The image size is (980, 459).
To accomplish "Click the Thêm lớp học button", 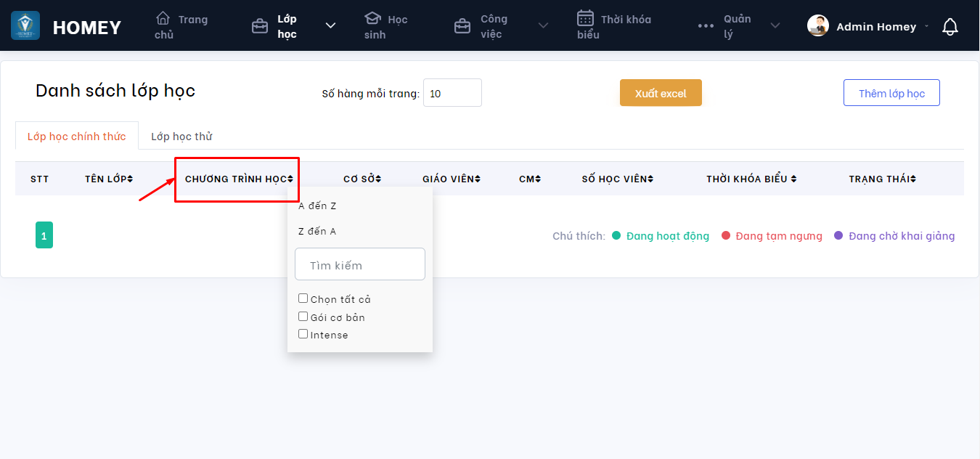I will click(x=891, y=93).
